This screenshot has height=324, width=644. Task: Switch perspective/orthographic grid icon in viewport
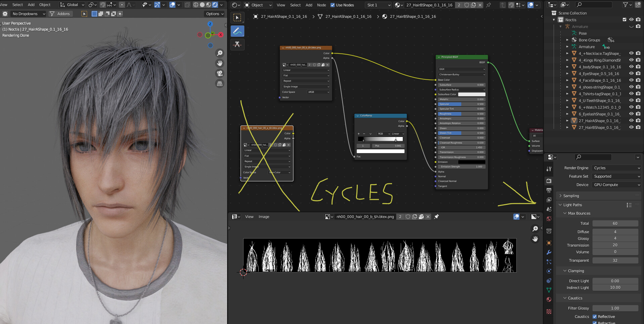[x=220, y=83]
